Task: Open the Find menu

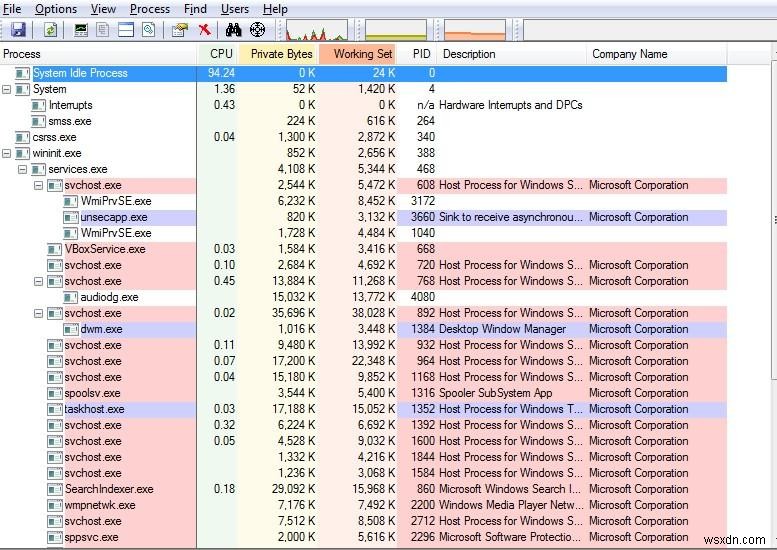Action: 195,9
